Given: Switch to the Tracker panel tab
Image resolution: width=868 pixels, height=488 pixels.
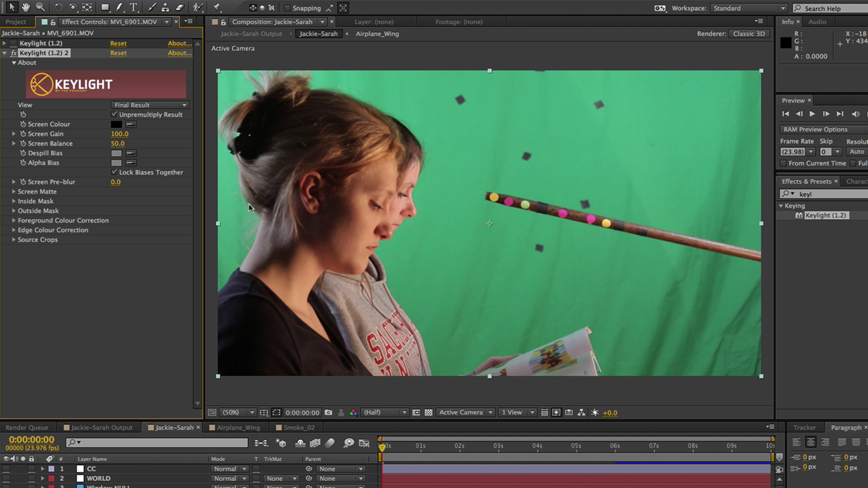Looking at the screenshot, I should click(x=804, y=427).
